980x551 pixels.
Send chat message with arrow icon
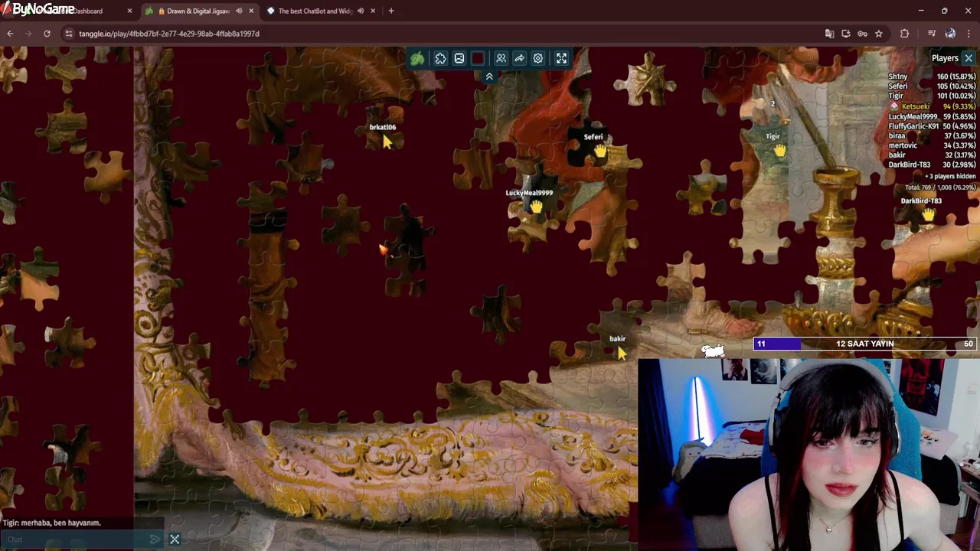tap(155, 540)
